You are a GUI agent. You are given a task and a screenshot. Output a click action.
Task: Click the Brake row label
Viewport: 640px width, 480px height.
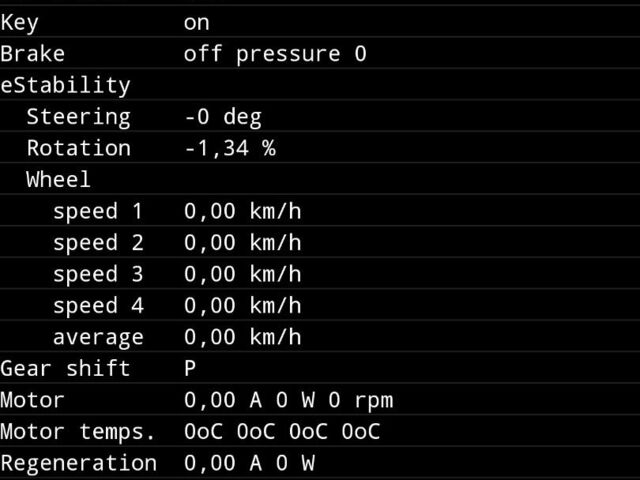click(32, 54)
